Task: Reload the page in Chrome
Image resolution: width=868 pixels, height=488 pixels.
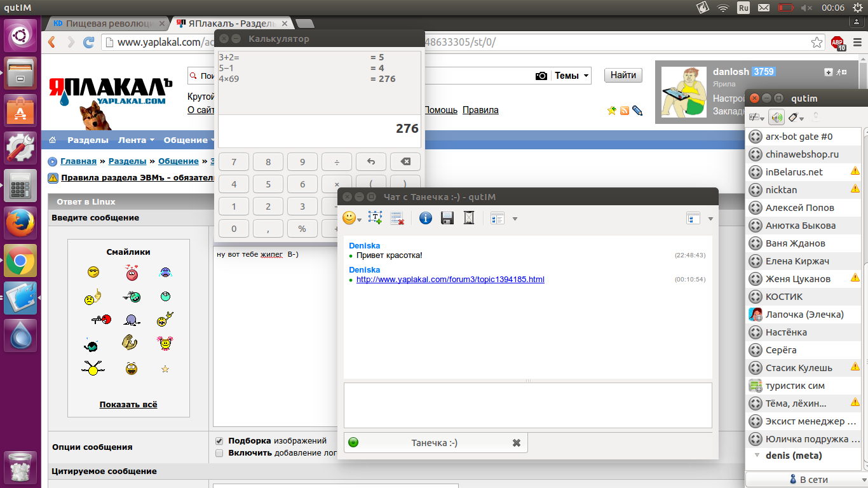Action: click(x=89, y=43)
